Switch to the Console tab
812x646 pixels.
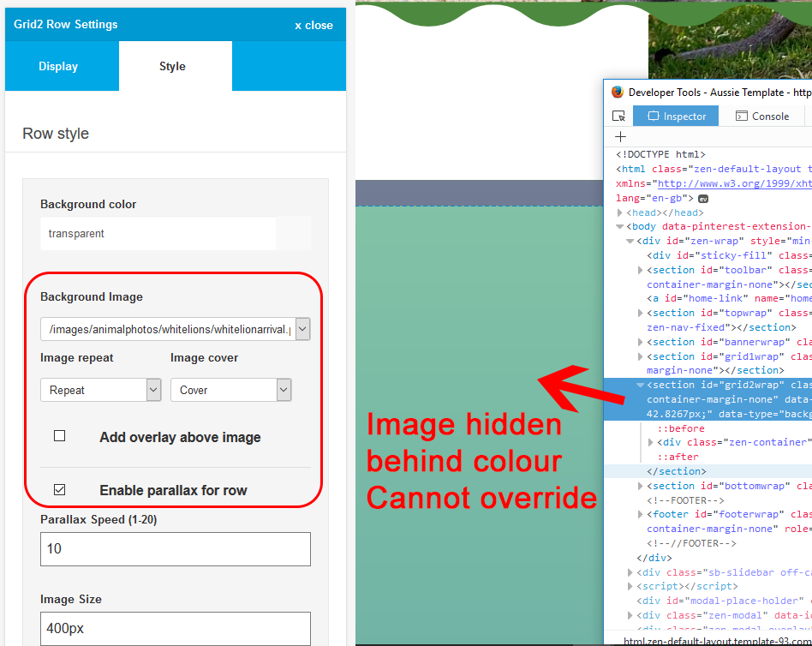click(x=762, y=116)
